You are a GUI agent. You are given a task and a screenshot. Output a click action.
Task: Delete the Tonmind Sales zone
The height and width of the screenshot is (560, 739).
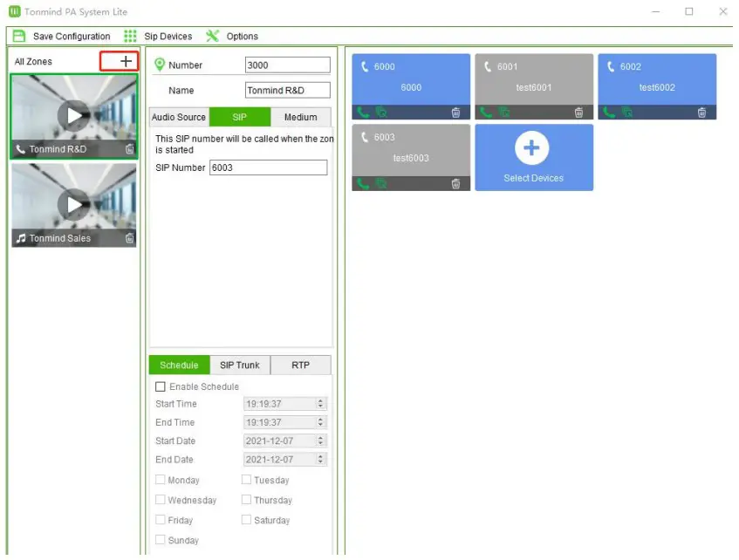(130, 238)
